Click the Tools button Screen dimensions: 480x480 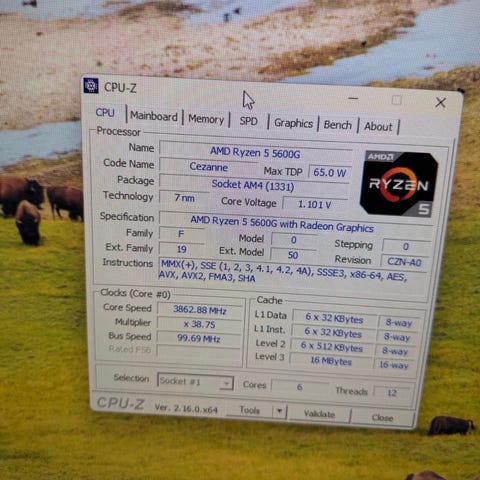(249, 410)
